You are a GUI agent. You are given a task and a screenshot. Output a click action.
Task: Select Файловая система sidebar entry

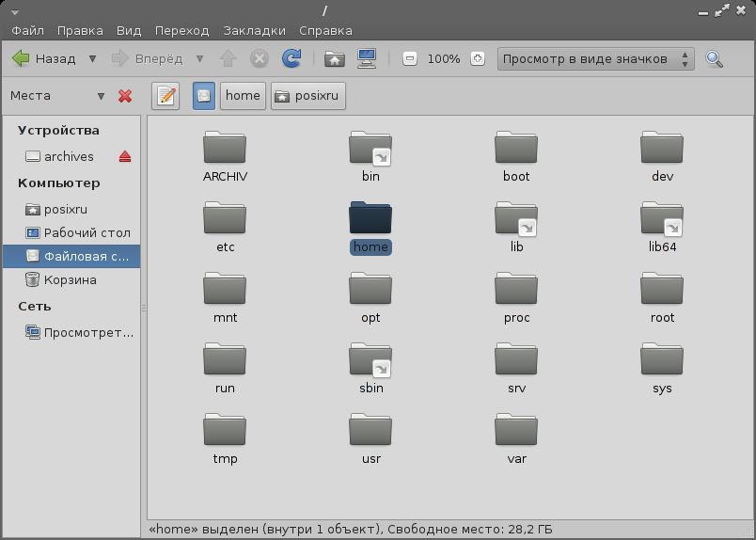[71, 256]
